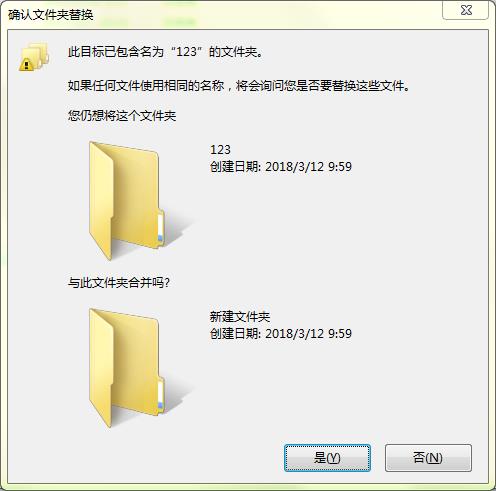This screenshot has width=496, height=491.
Task: Click the 与此文件夹合并吗? question text
Action: coord(119,283)
